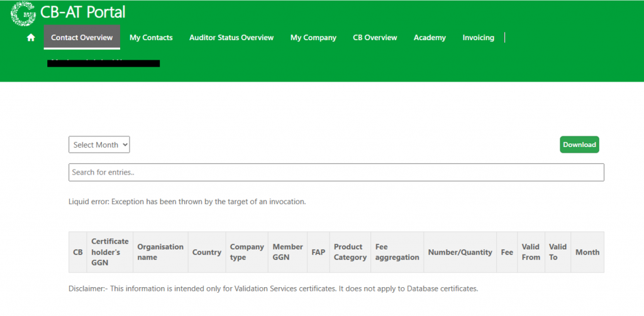644x316 pixels.
Task: Click the CB-AT Portal logo icon
Action: coord(23,13)
